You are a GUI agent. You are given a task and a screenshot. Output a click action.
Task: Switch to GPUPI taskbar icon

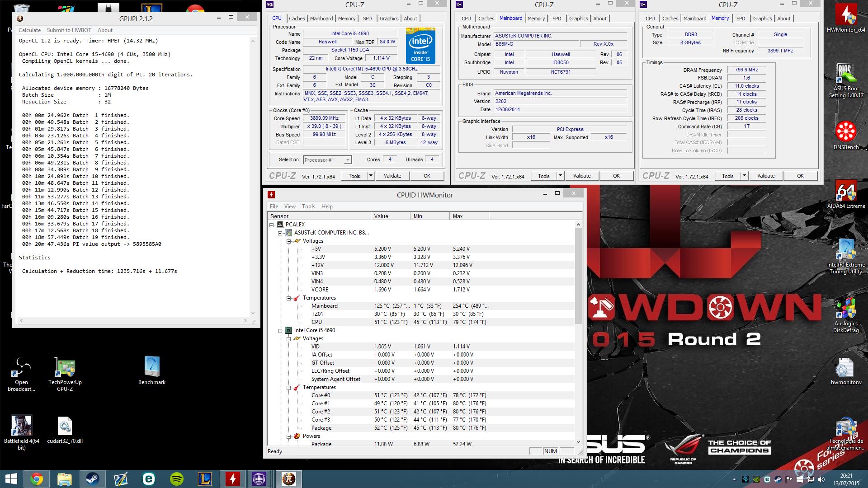point(288,479)
